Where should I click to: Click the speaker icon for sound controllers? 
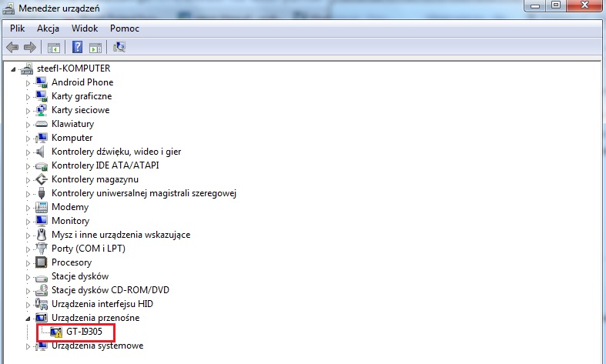pos(41,152)
